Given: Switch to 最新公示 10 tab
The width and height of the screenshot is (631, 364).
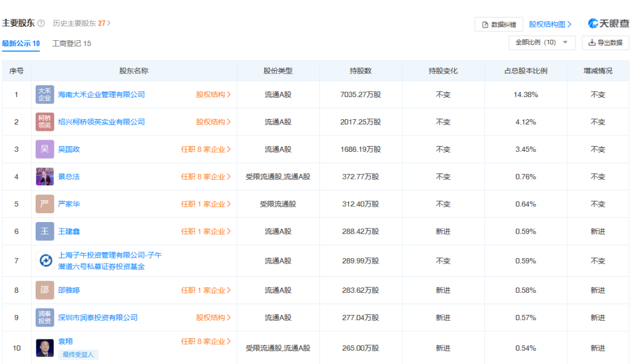Looking at the screenshot, I should pos(20,43).
